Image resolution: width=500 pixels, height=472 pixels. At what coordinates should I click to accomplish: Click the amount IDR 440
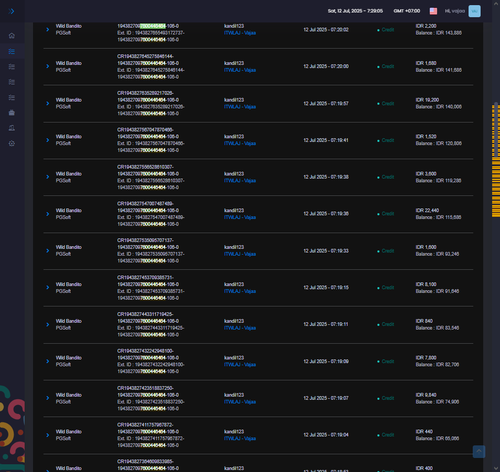[x=424, y=431]
